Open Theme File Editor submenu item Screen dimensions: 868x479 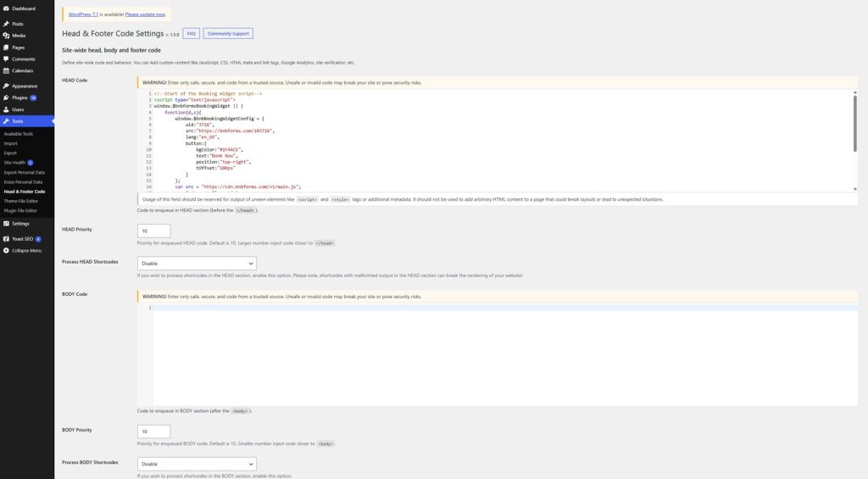[21, 201]
